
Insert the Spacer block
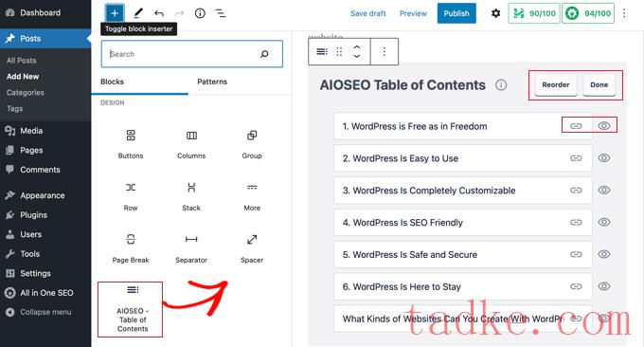252,248
